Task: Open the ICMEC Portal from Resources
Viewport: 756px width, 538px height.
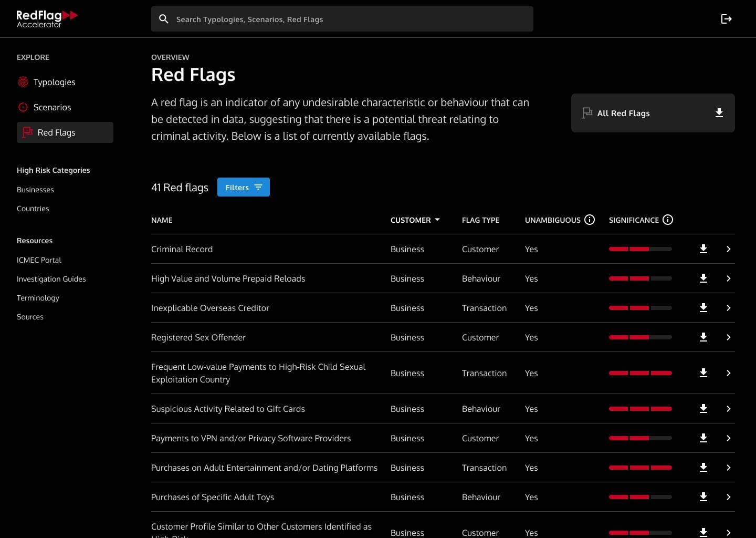Action: pos(39,260)
